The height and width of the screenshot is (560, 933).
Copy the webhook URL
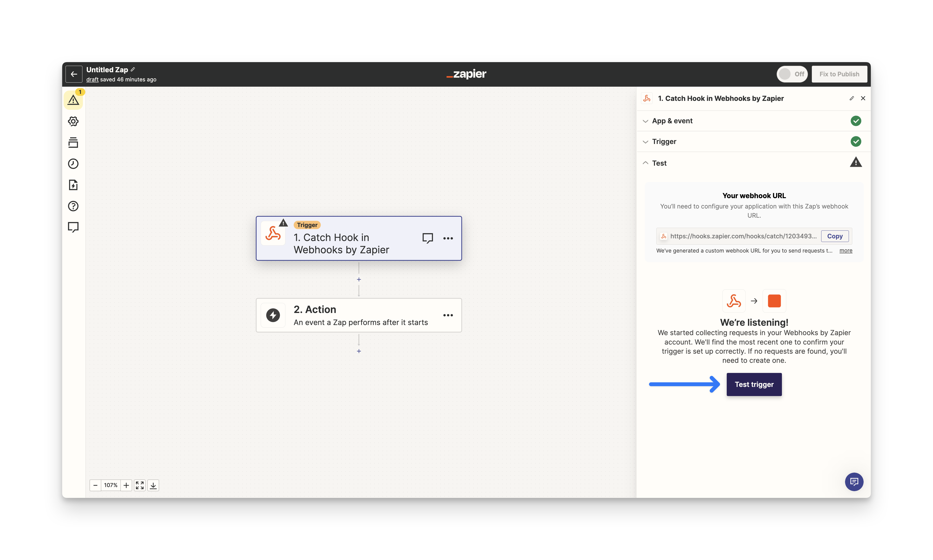click(834, 236)
